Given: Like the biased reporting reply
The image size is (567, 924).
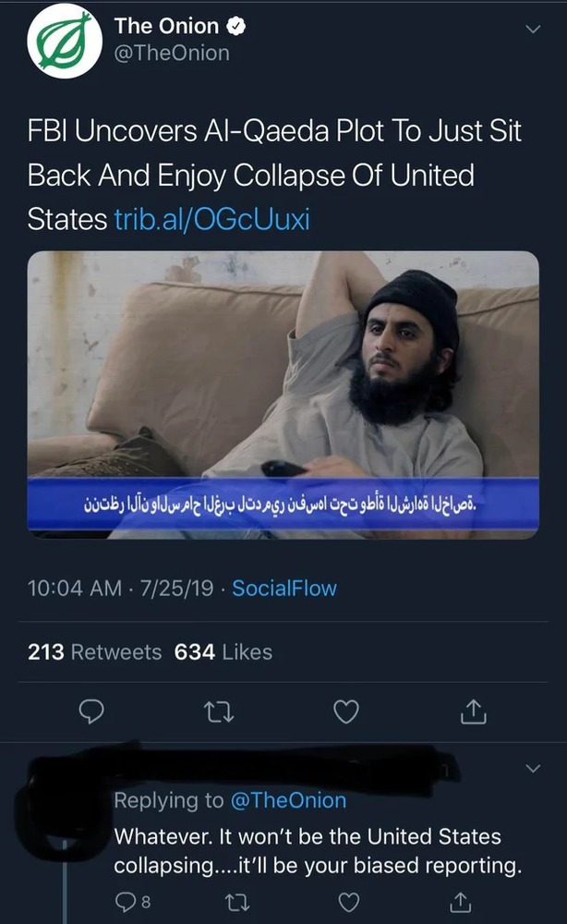Looking at the screenshot, I should coord(349,900).
